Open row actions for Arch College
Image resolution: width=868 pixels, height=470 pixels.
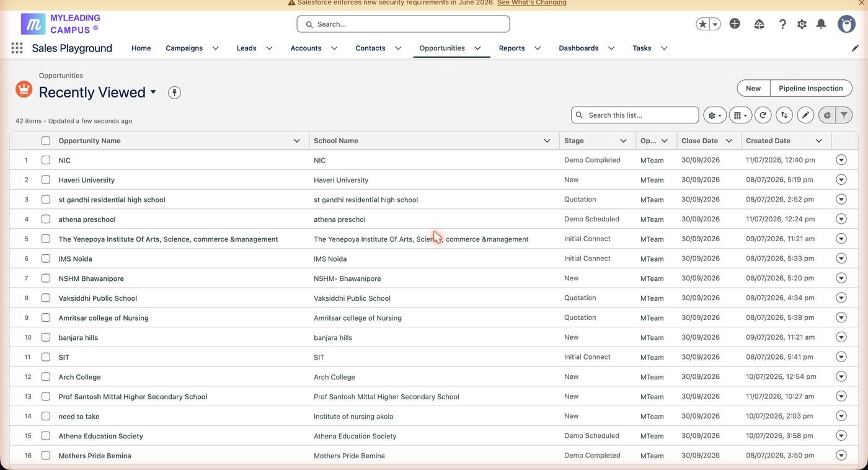[841, 376]
